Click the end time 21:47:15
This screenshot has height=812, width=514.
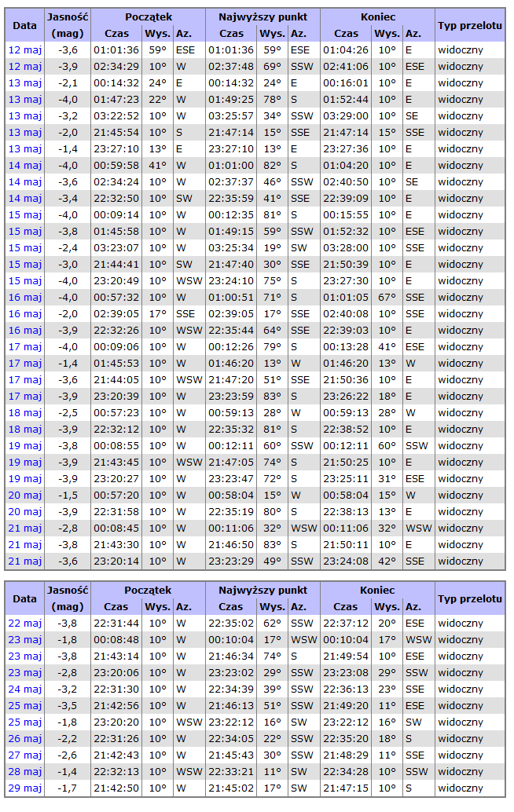[x=346, y=788]
